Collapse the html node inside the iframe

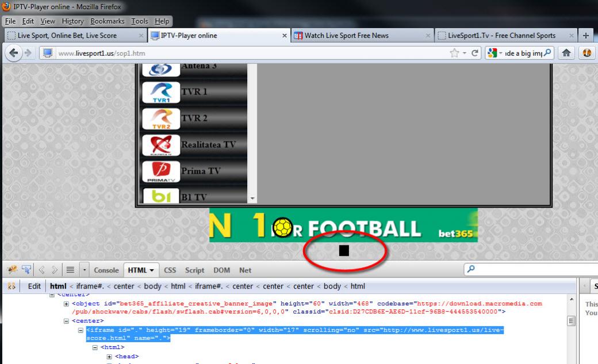(95, 347)
